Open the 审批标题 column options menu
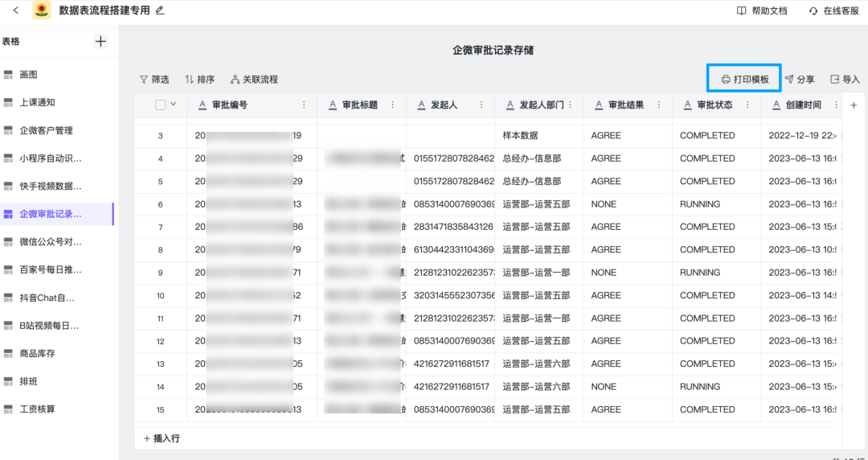Viewport: 868px width, 460px height. click(392, 105)
